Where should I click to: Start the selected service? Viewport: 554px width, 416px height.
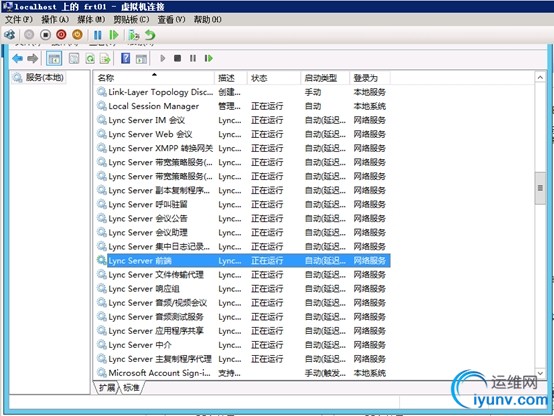163,58
